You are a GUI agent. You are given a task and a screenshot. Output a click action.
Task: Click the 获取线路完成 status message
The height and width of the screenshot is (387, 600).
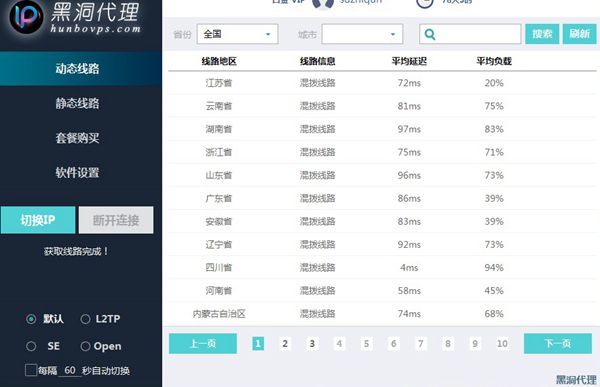[x=76, y=251]
